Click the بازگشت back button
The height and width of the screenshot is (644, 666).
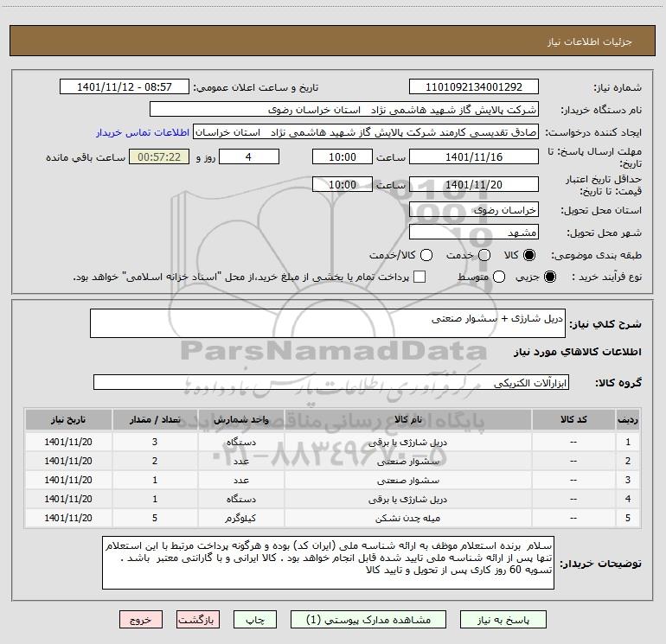coord(198,620)
